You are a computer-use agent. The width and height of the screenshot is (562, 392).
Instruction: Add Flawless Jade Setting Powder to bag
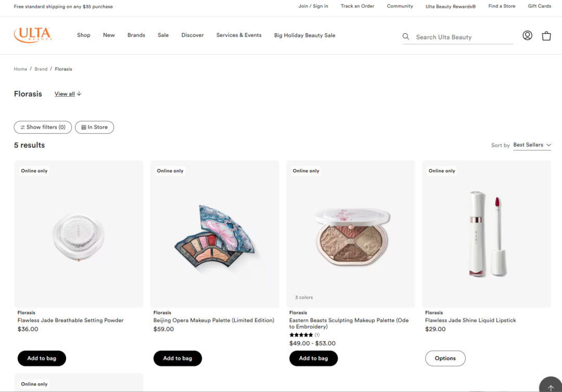click(42, 358)
